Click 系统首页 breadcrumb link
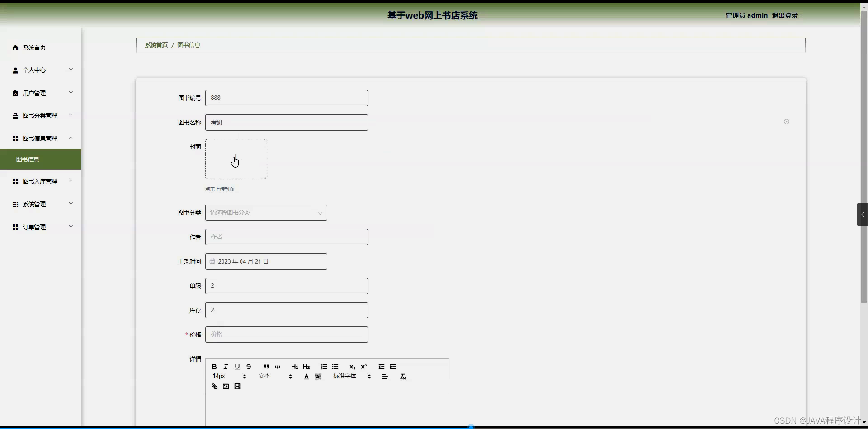The image size is (868, 429). click(x=156, y=45)
